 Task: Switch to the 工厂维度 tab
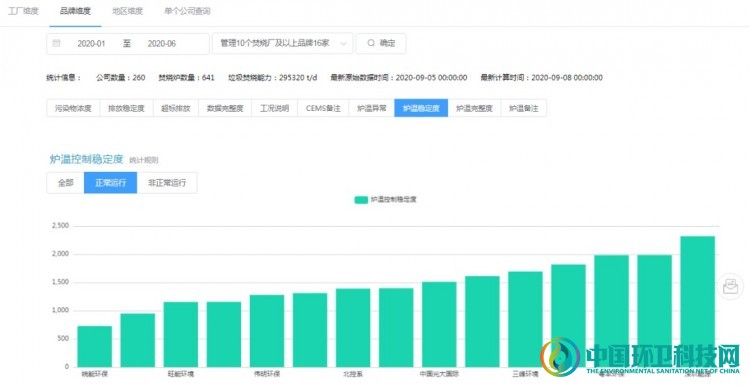pos(23,11)
